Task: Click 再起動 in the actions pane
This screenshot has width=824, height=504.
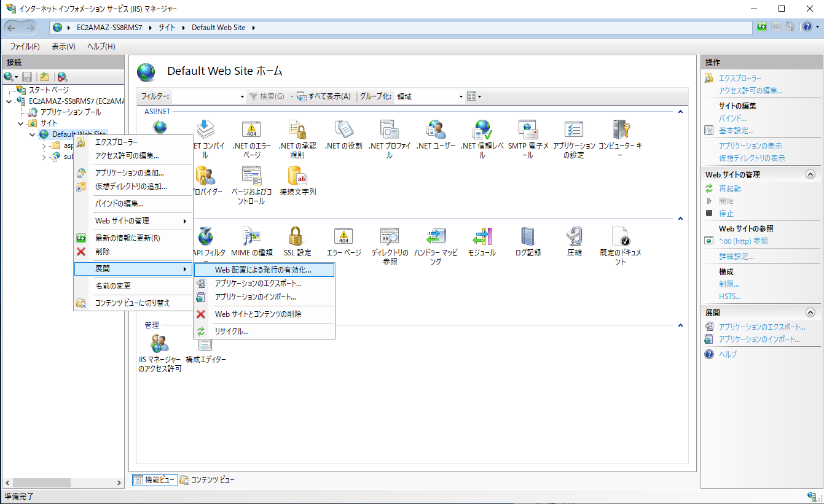Action: pos(730,189)
